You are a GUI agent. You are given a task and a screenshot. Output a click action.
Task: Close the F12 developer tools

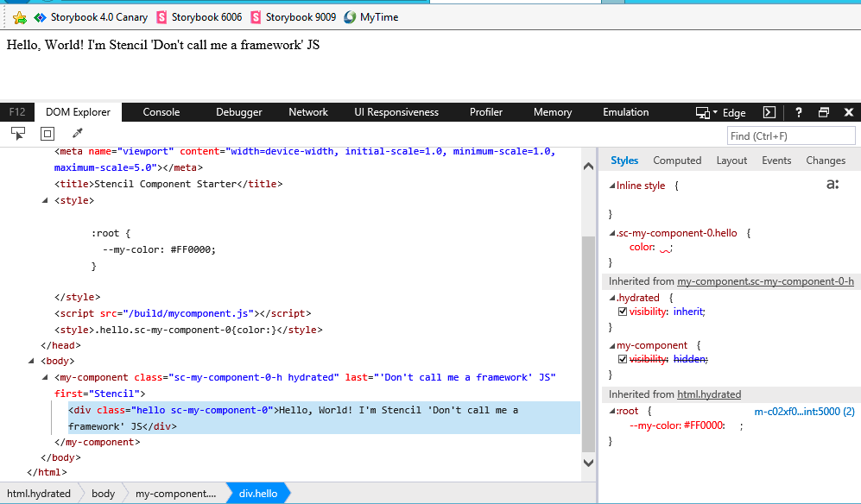pyautogui.click(x=848, y=112)
